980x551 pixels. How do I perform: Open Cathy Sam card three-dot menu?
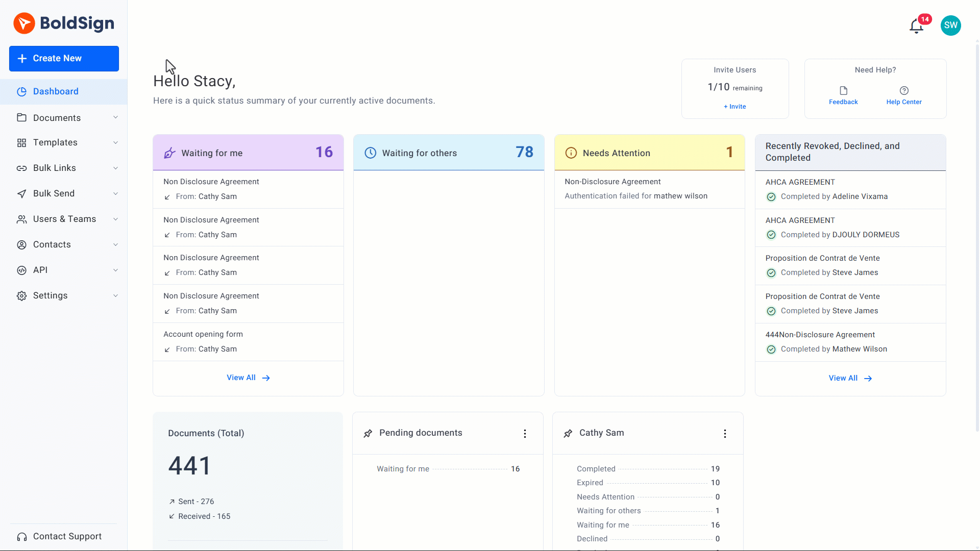pyautogui.click(x=725, y=434)
